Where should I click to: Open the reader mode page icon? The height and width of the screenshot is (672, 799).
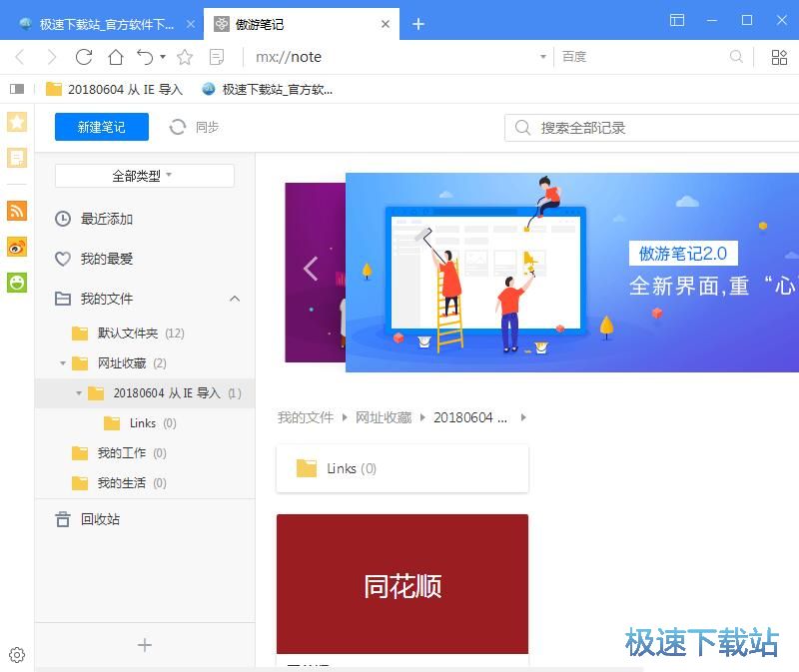(x=217, y=57)
